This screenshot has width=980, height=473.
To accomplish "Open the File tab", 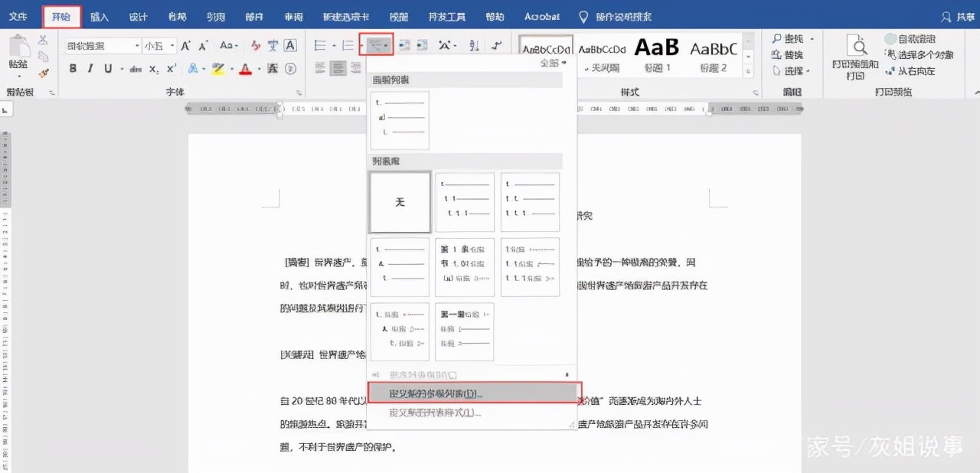I will [18, 16].
